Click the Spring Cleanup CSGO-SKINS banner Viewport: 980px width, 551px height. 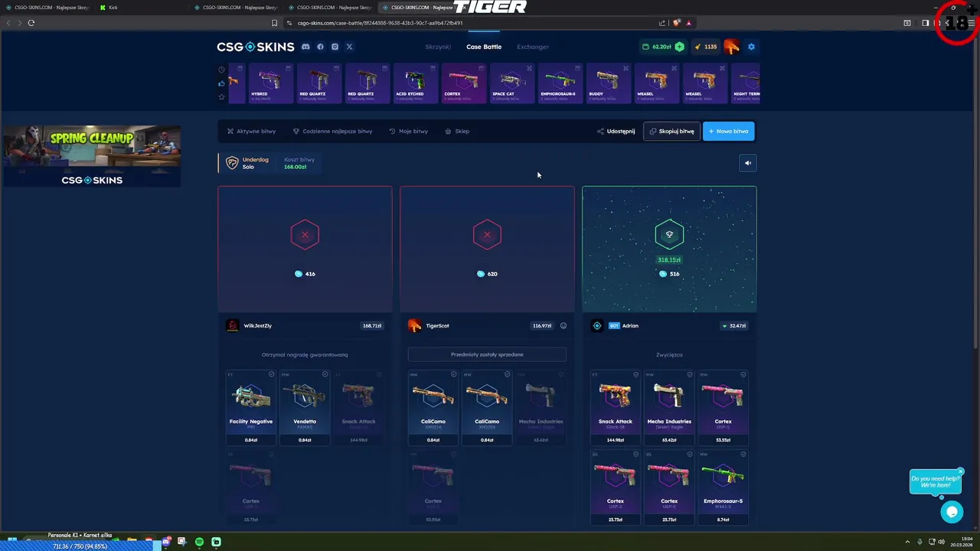point(92,156)
